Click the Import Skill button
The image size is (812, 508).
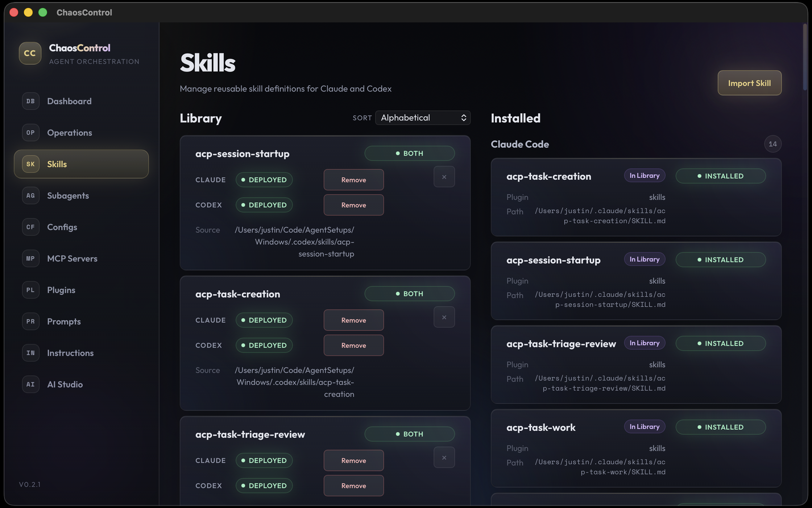point(749,83)
